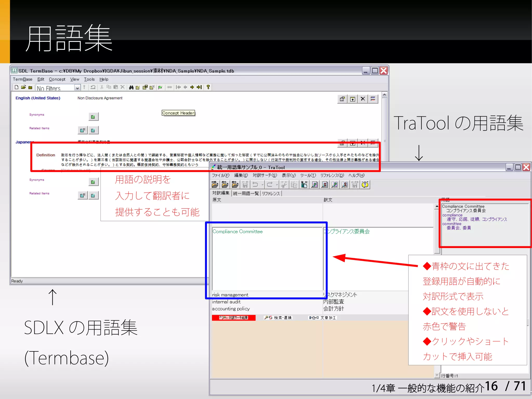This screenshot has width=532, height=399.
Task: Click the S book search icon in TraTool
Action: 345,185
